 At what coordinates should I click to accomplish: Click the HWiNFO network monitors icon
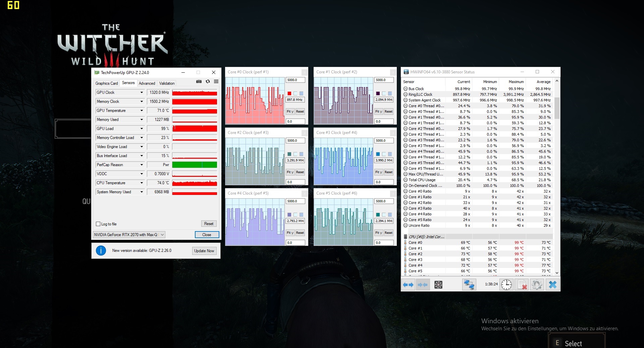(469, 285)
